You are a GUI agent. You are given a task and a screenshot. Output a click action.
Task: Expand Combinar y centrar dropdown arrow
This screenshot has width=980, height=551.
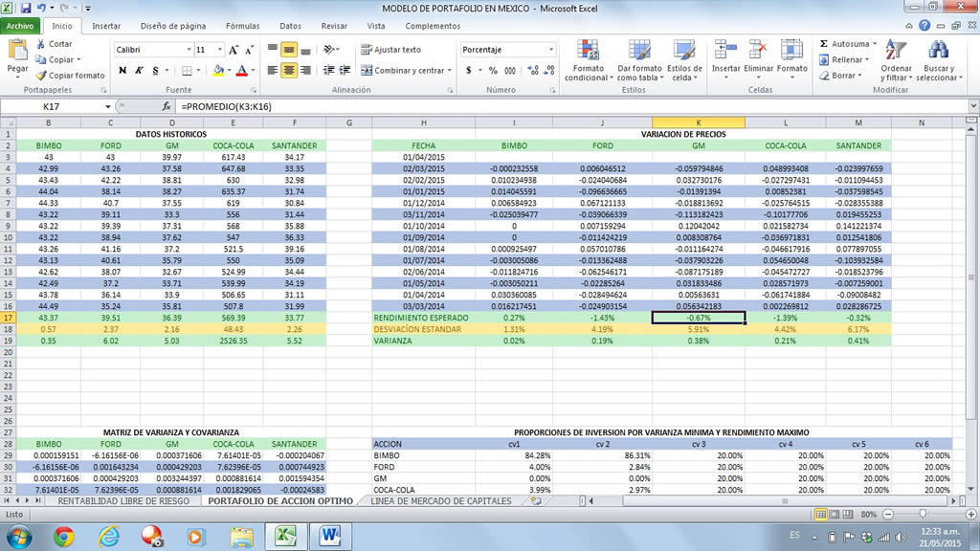(x=450, y=71)
